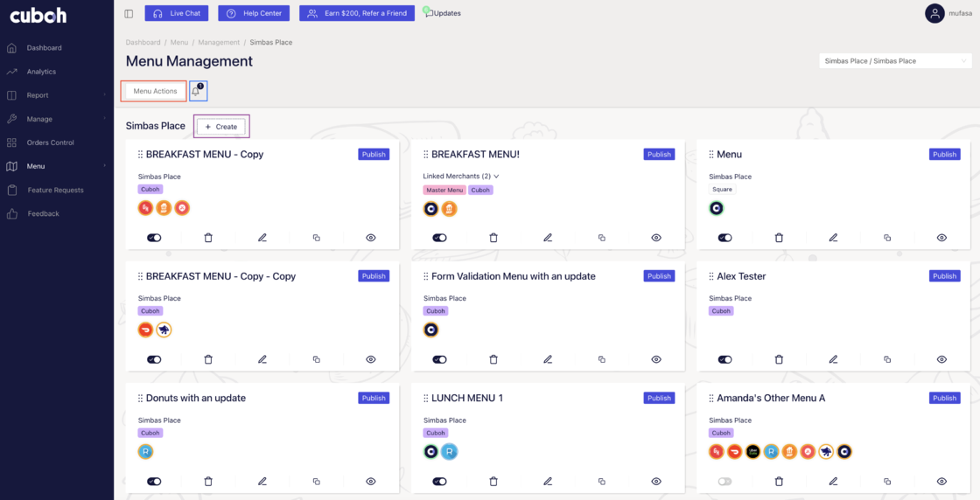The height and width of the screenshot is (500, 980).
Task: Click the notification bell icon
Action: point(197,91)
